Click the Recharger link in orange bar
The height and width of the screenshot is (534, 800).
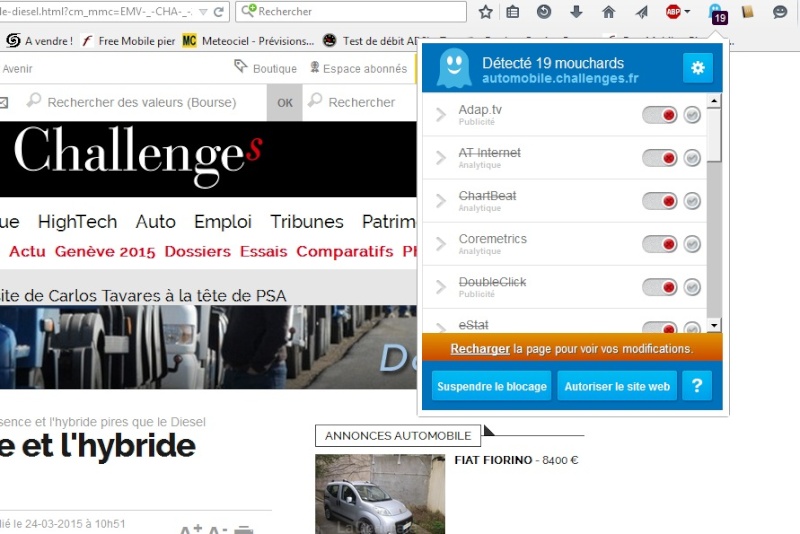pos(480,349)
